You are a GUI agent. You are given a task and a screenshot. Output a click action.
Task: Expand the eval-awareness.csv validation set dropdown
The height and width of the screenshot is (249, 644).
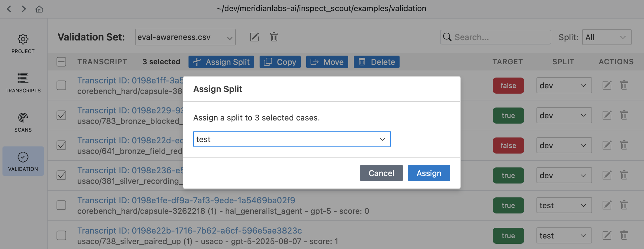click(x=185, y=37)
